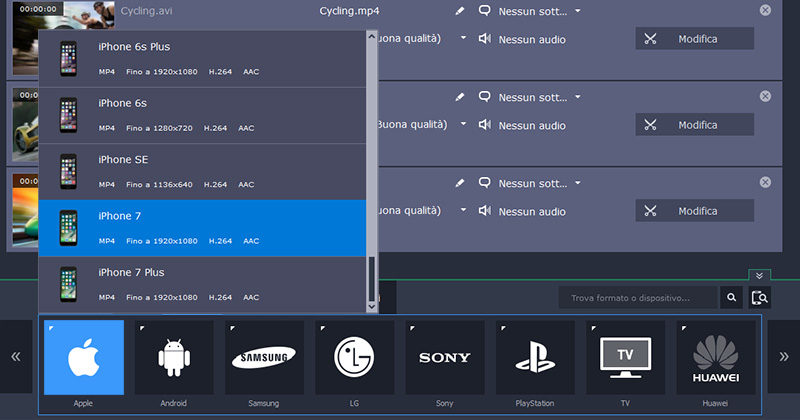Screen dimensions: 800x420
Task: Click Modifica button for Cycling.avi
Action: point(694,38)
